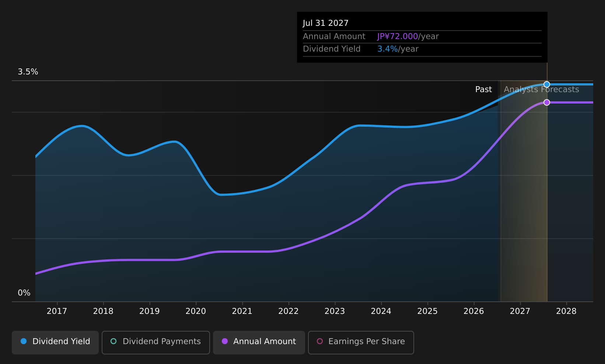This screenshot has width=605, height=364.
Task: Click the 2019 axis label
Action: [x=150, y=311]
